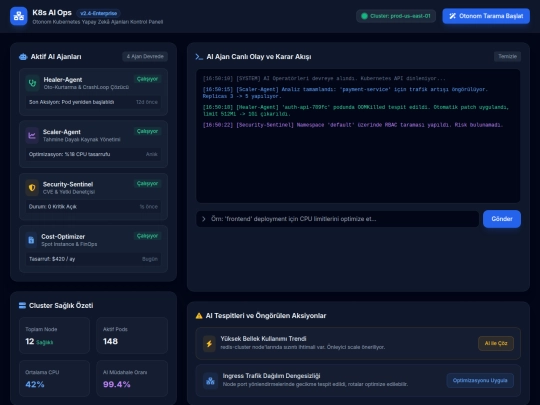The width and height of the screenshot is (540, 405).
Task: Click the lightning bolt icon for memory trend
Action: (209, 343)
